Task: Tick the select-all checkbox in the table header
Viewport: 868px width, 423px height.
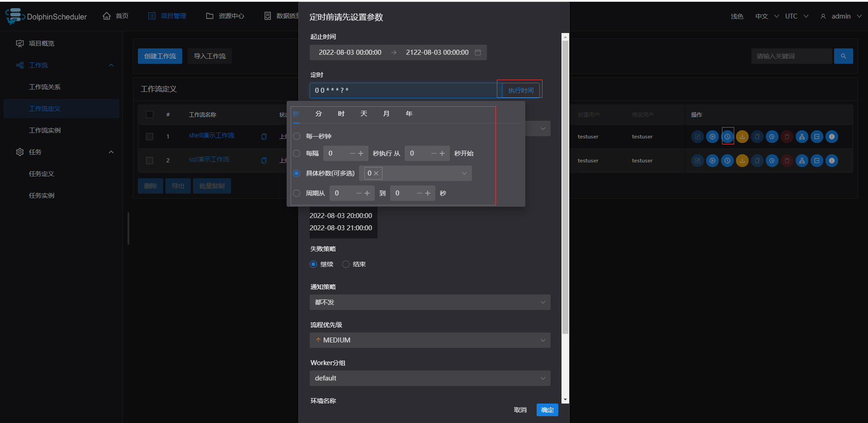Action: point(150,114)
